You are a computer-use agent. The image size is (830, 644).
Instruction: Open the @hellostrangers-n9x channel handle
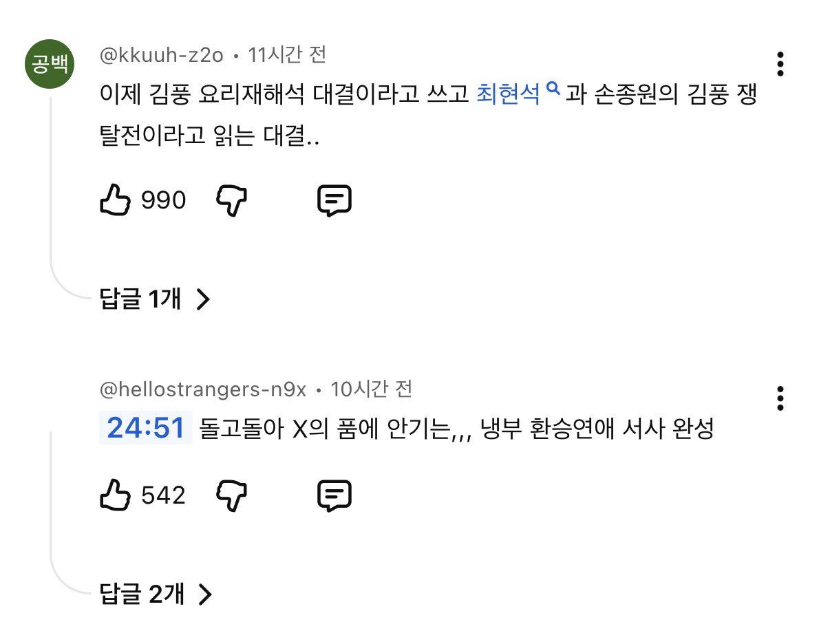(203, 389)
